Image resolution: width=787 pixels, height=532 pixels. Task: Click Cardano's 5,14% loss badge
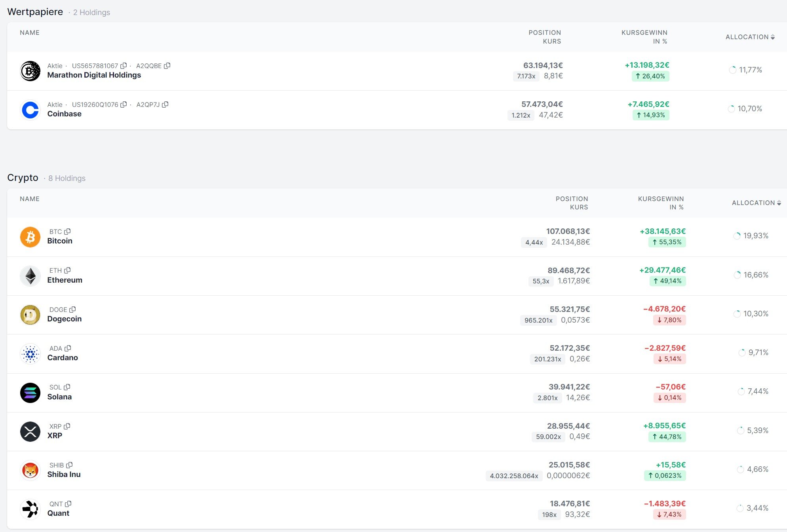(669, 359)
